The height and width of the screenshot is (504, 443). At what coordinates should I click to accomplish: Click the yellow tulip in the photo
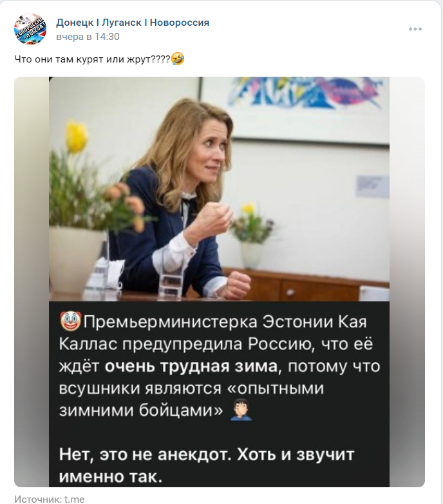click(x=77, y=136)
